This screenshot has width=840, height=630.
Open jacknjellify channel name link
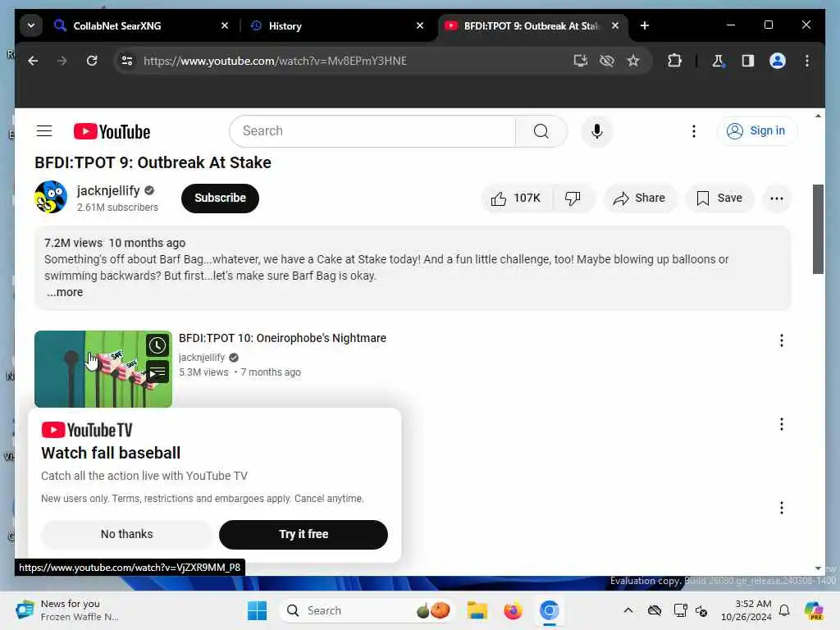point(108,190)
